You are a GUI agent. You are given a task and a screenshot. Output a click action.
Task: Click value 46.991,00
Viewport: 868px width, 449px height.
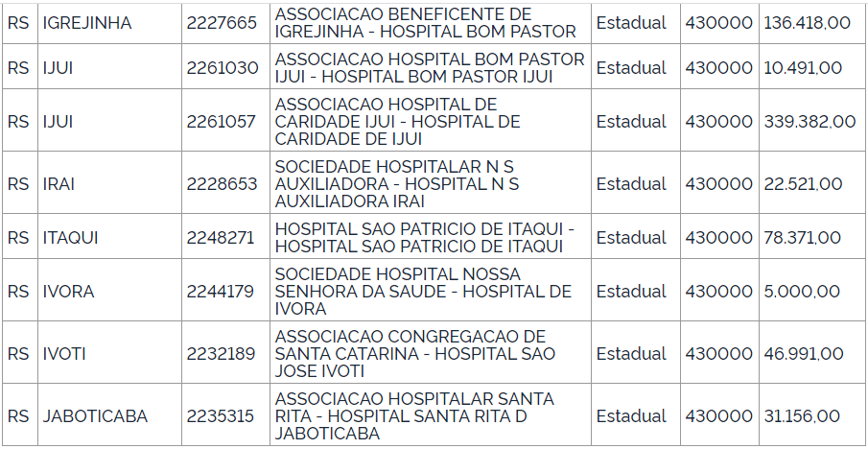(x=803, y=354)
